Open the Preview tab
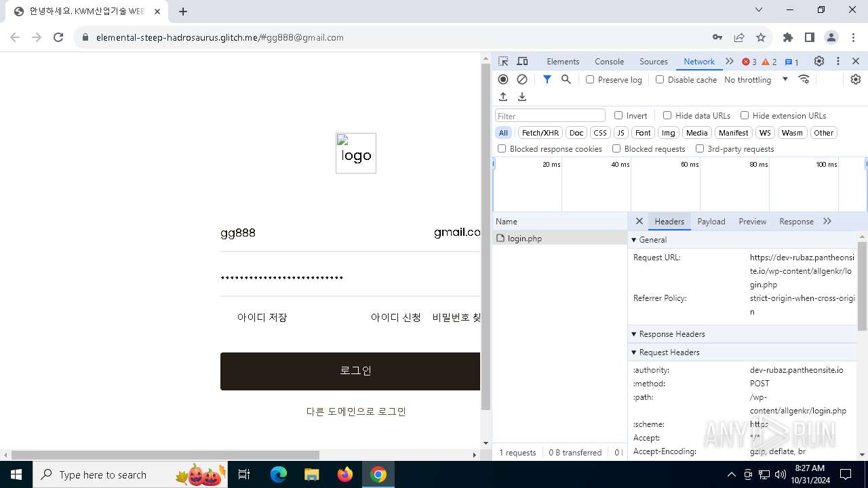868x488 pixels. coord(753,221)
